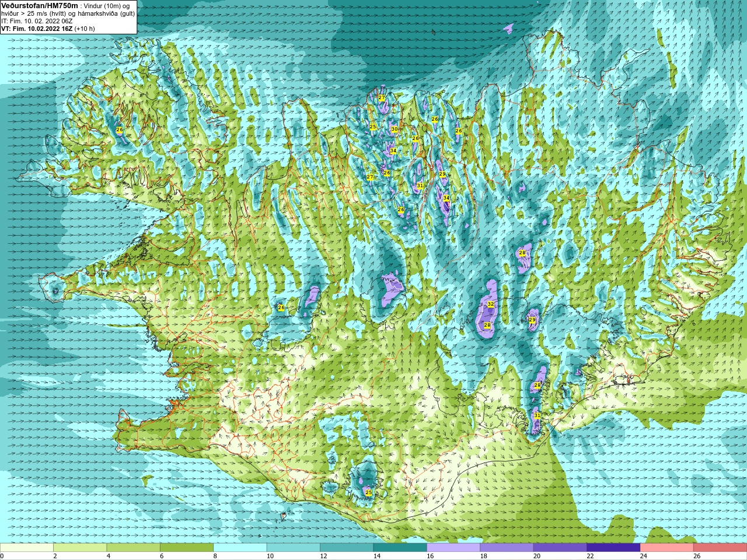747x560 pixels.
Task: Click the yellow gust label 32
Action: pyautogui.click(x=491, y=304)
